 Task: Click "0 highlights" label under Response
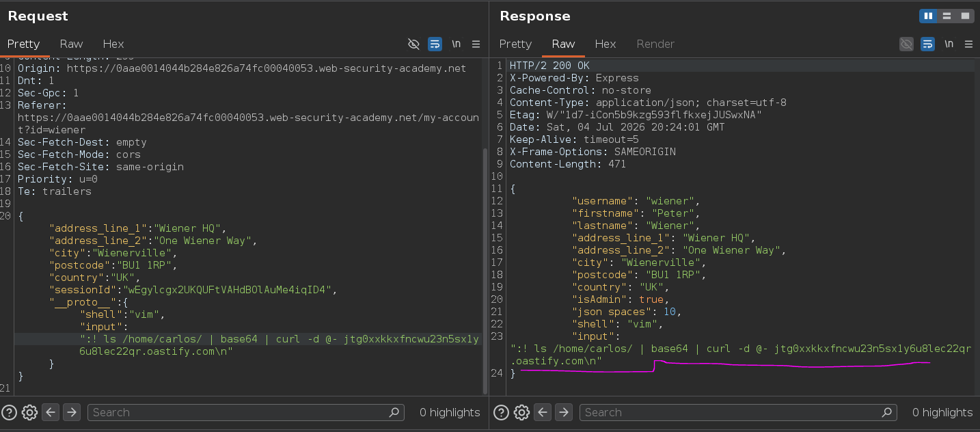pyautogui.click(x=942, y=412)
